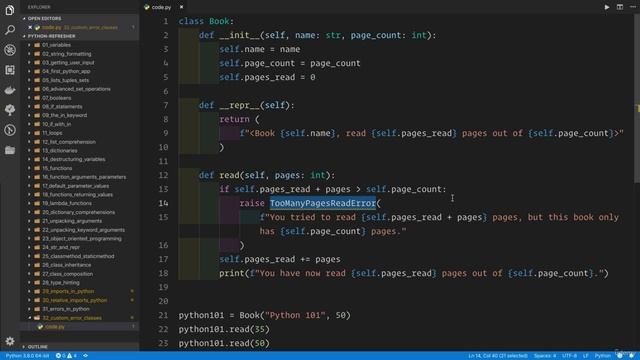Close code.py in Open Editors list
The image size is (640, 360).
click(x=30, y=27)
